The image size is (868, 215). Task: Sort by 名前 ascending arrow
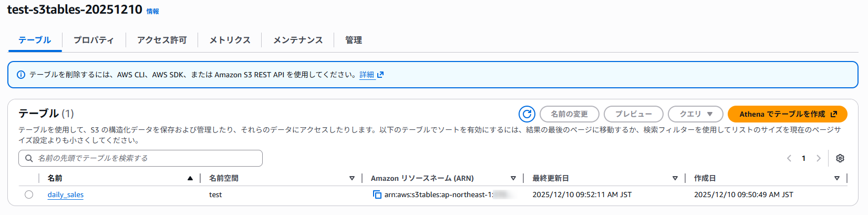point(190,178)
